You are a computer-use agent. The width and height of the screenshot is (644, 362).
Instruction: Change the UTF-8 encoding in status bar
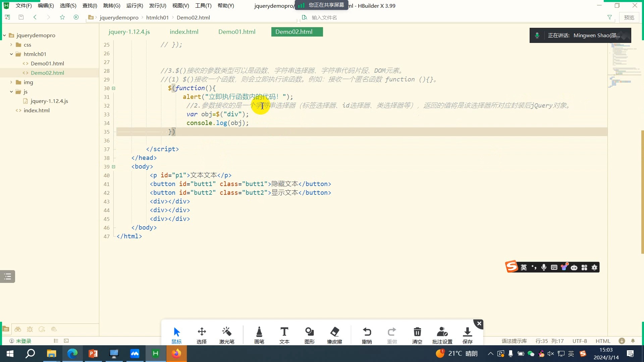coord(580,341)
